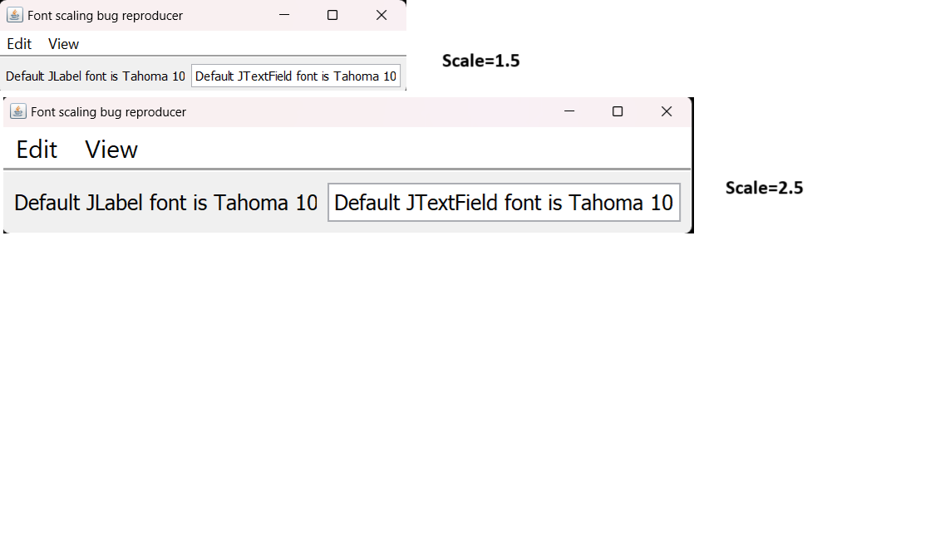Close the smaller Font scaling bug window
950x560 pixels.
(381, 15)
